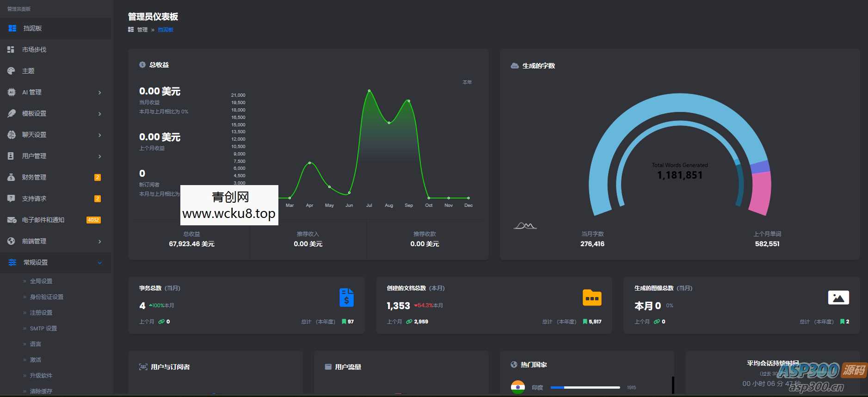
Task: Click the globe icon beside 前端管理
Action: [x=11, y=241]
